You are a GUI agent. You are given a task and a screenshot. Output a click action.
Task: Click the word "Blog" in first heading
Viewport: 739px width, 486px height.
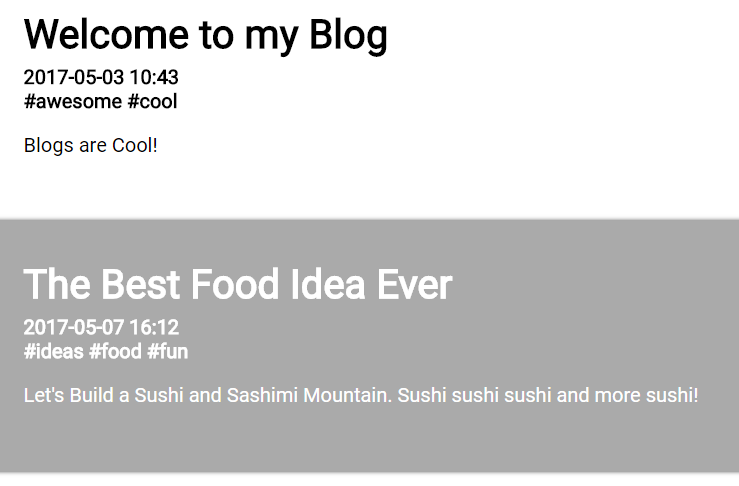click(347, 34)
